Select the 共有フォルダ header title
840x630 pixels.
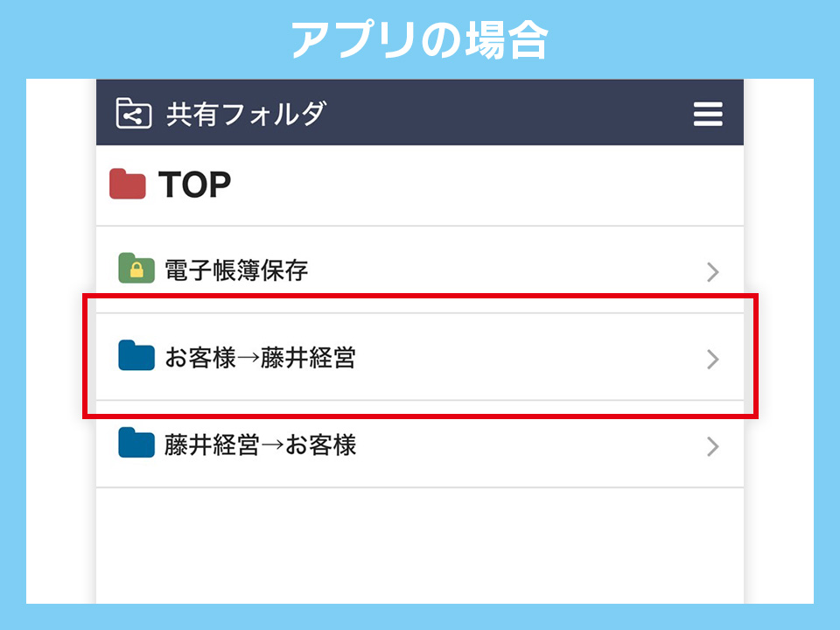[x=246, y=114]
